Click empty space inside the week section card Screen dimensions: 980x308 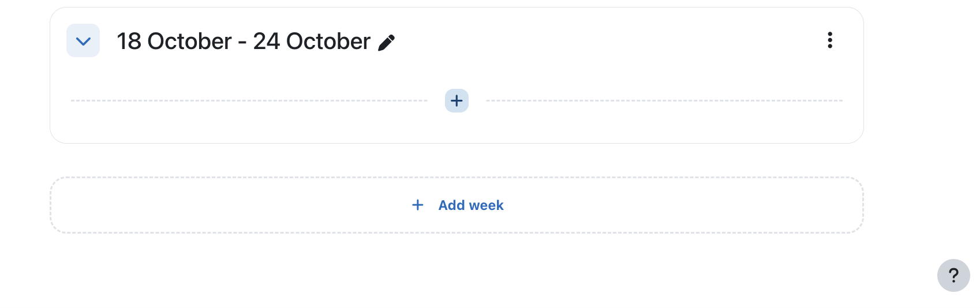(x=606, y=63)
